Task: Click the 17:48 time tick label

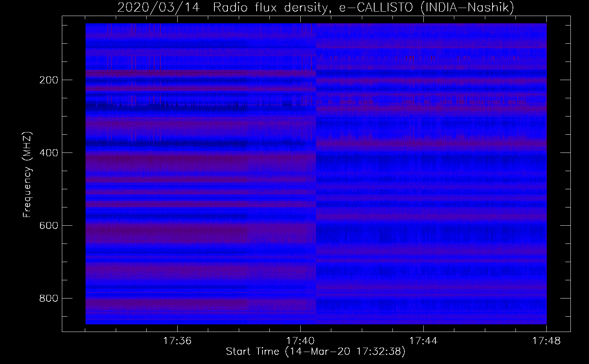Action: click(546, 341)
